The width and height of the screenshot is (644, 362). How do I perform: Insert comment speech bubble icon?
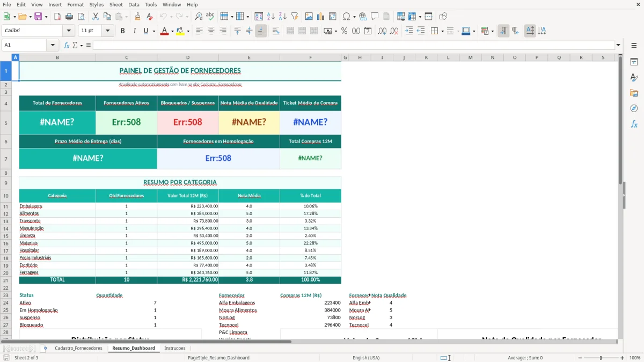[375, 17]
